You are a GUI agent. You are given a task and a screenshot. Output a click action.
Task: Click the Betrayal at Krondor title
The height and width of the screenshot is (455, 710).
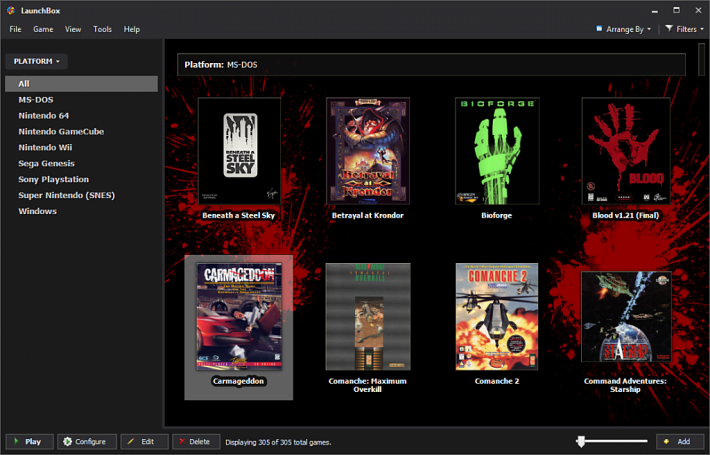368,216
